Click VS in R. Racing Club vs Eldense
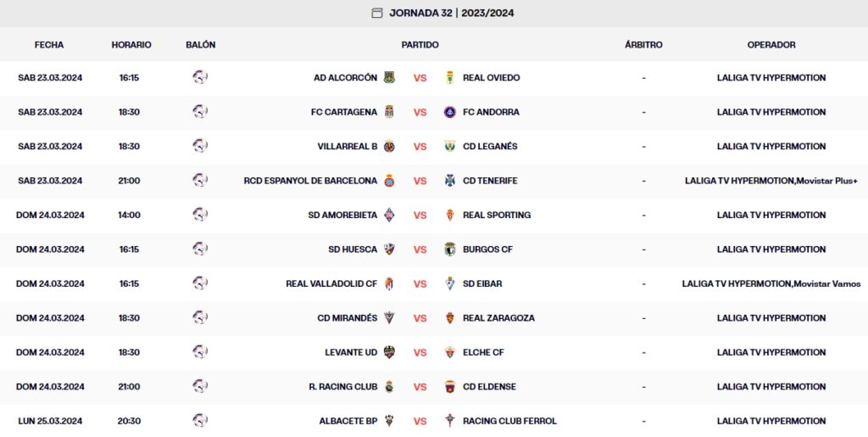 [x=420, y=387]
